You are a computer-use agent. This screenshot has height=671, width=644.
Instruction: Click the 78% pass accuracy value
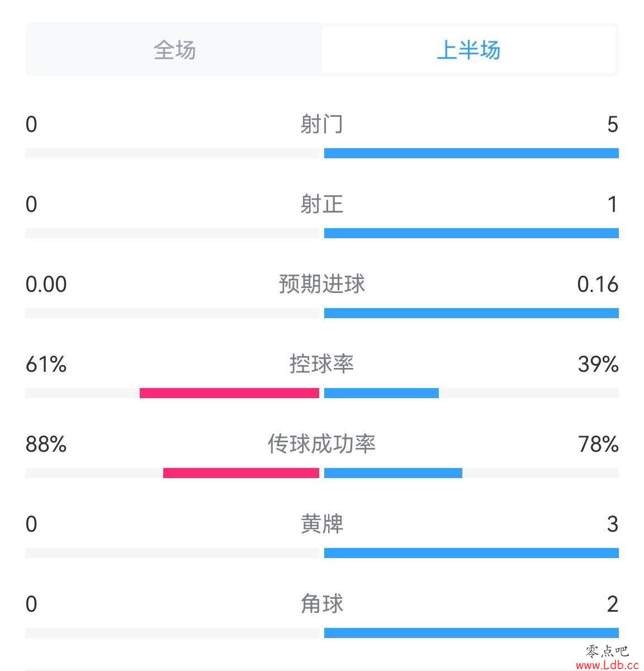pyautogui.click(x=598, y=445)
